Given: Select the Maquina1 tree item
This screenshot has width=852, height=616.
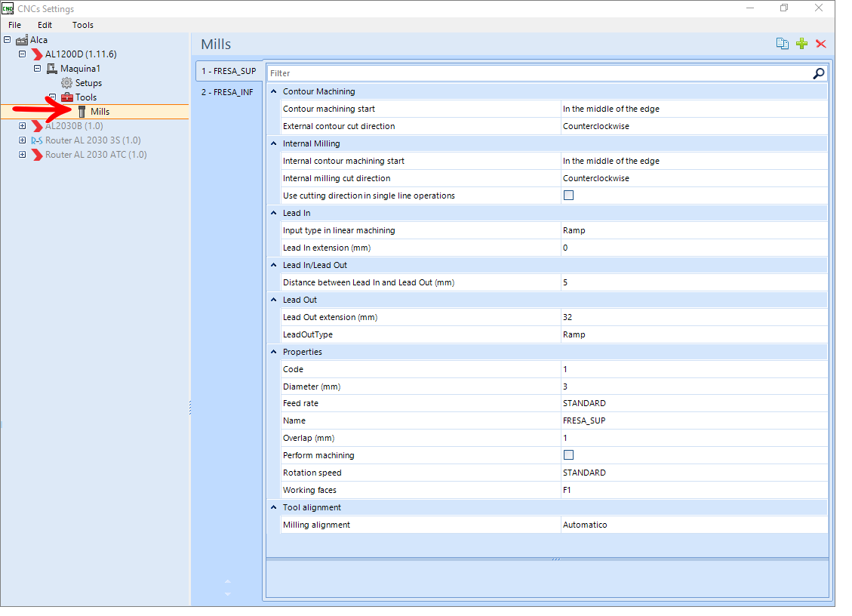Looking at the screenshot, I should tap(80, 69).
